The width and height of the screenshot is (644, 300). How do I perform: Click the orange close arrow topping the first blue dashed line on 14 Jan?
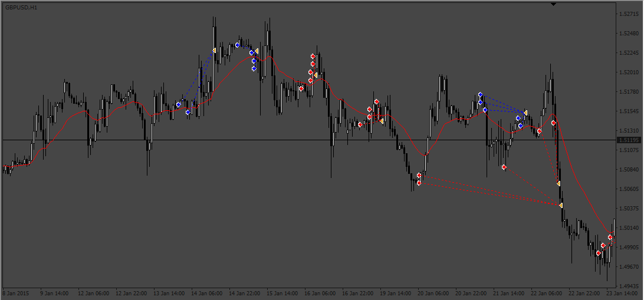tap(214, 51)
